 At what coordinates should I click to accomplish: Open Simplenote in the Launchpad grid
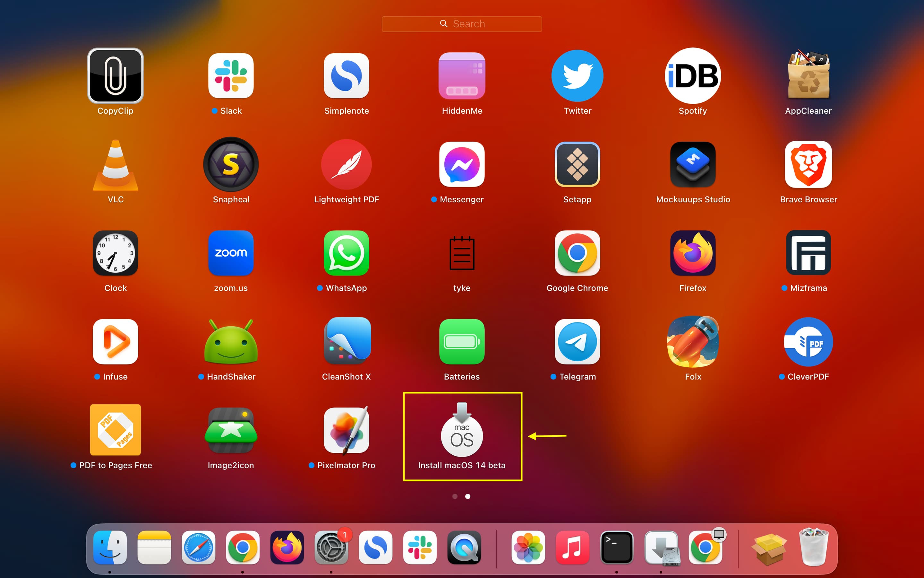coord(346,76)
